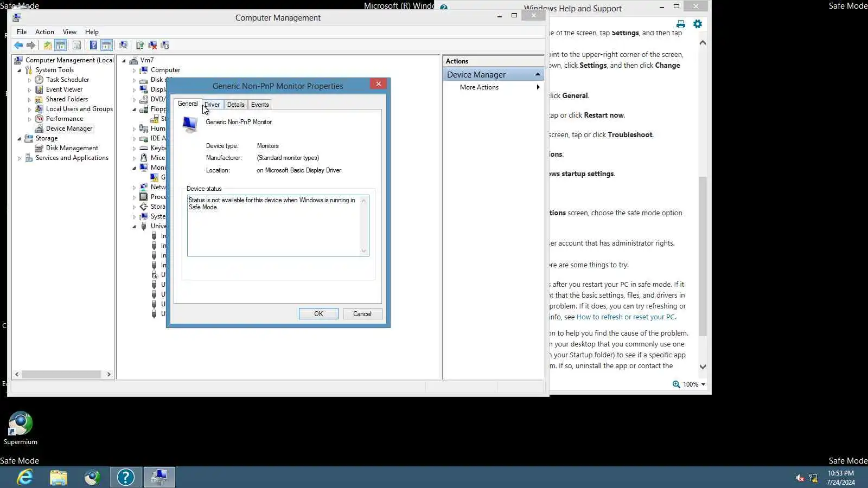Collapse the System Tools node
868x488 pixels.
20,70
